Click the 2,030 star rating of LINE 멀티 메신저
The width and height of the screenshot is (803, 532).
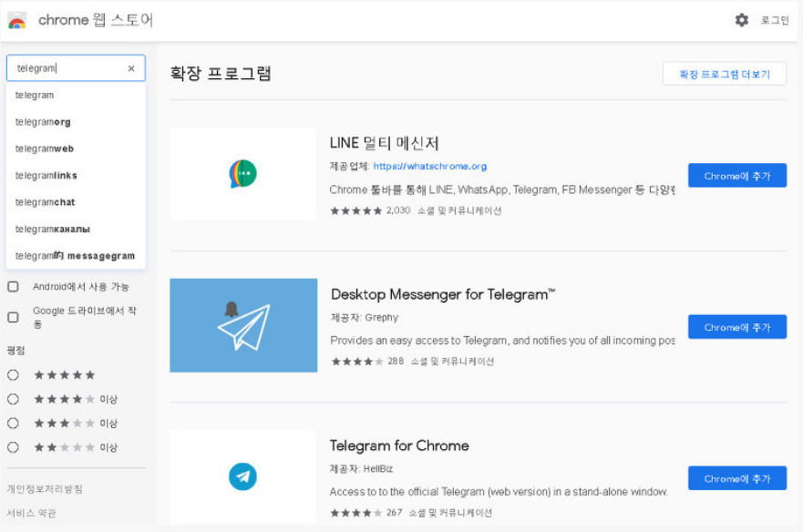pos(370,210)
